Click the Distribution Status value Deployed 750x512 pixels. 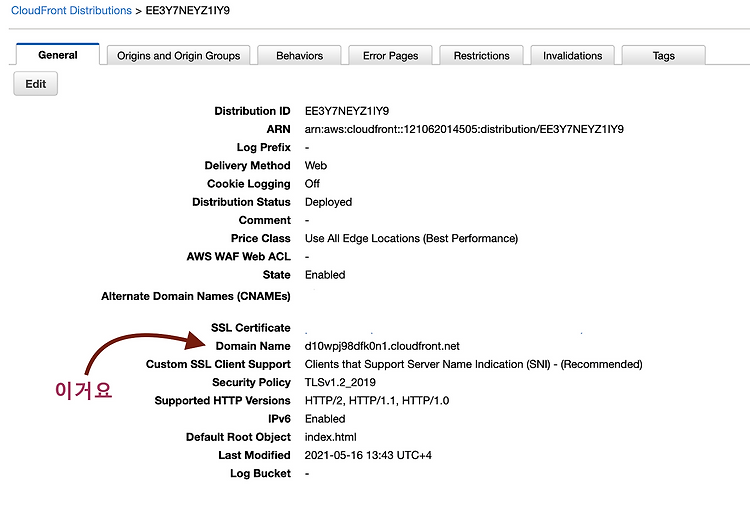(x=328, y=202)
